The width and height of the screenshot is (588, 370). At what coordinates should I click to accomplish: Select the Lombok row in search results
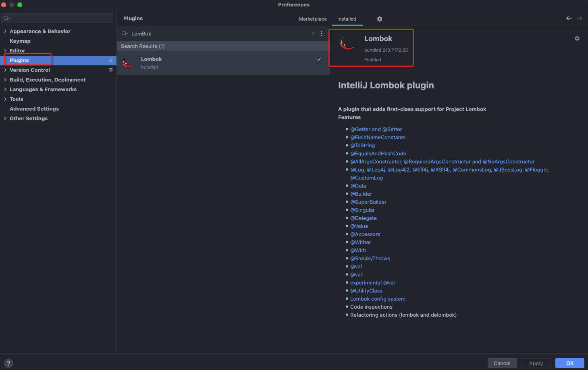223,63
